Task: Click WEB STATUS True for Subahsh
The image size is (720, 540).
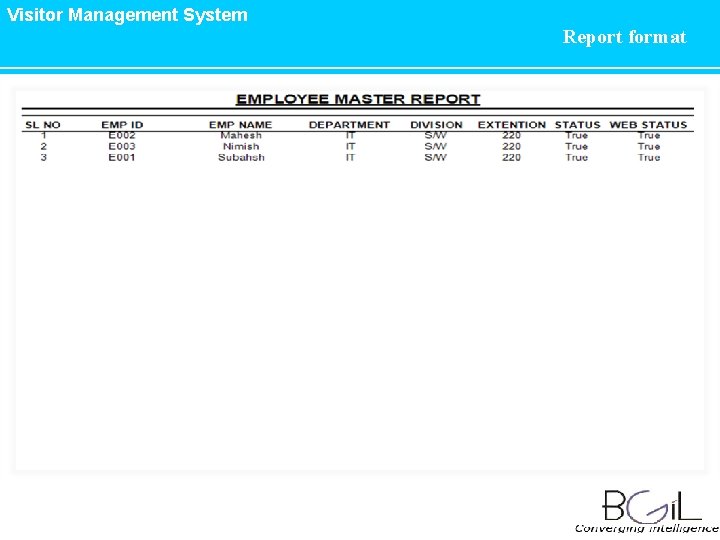Action: [x=649, y=158]
